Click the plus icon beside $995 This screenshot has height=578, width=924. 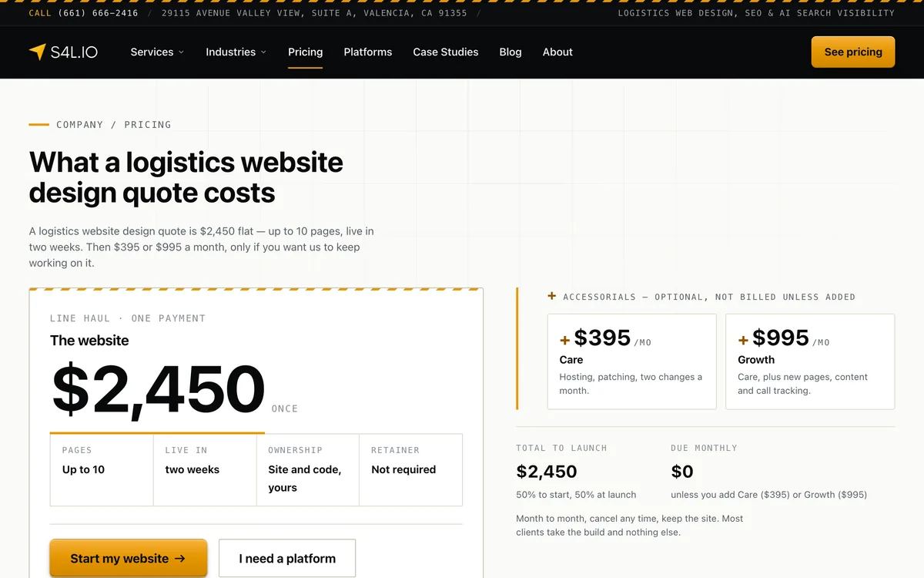point(743,340)
